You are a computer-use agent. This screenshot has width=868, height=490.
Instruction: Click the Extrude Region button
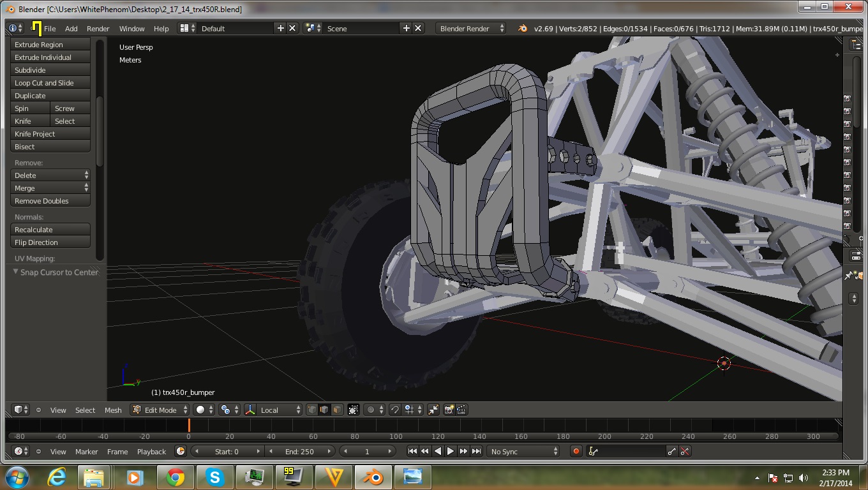click(x=50, y=44)
